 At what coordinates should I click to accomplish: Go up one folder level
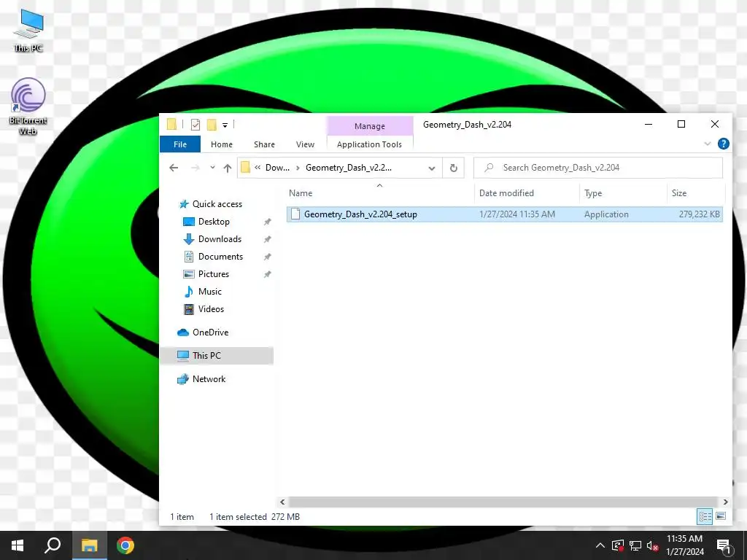tap(228, 168)
